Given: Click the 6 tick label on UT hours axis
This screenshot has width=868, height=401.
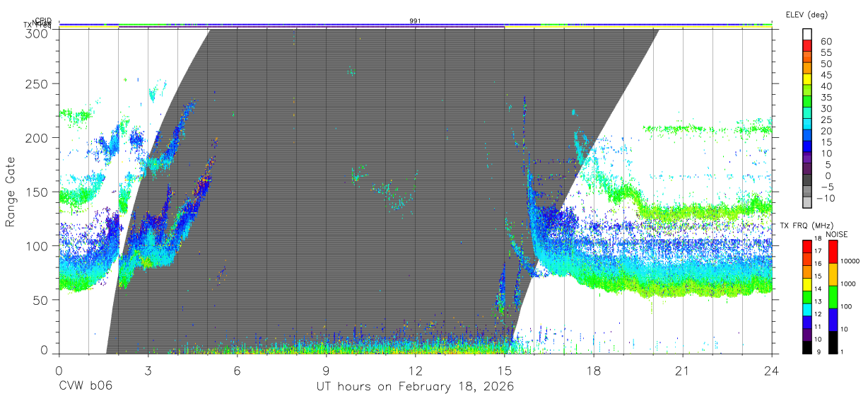Looking at the screenshot, I should (237, 370).
